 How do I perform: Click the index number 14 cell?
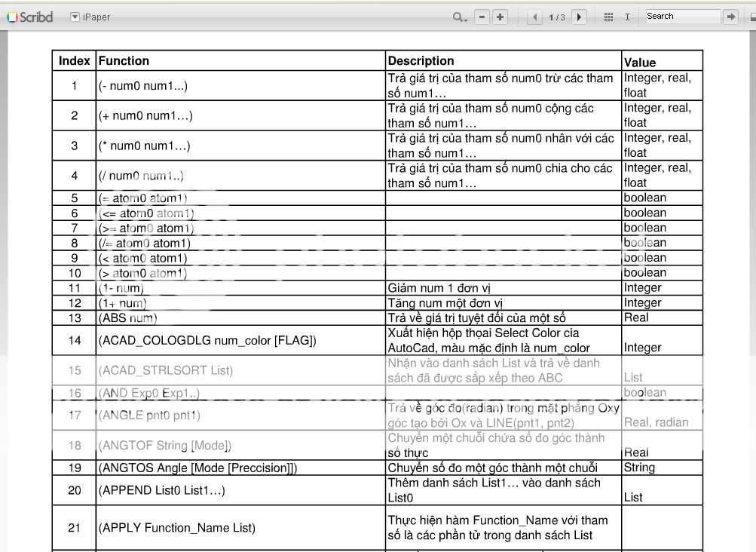[75, 341]
